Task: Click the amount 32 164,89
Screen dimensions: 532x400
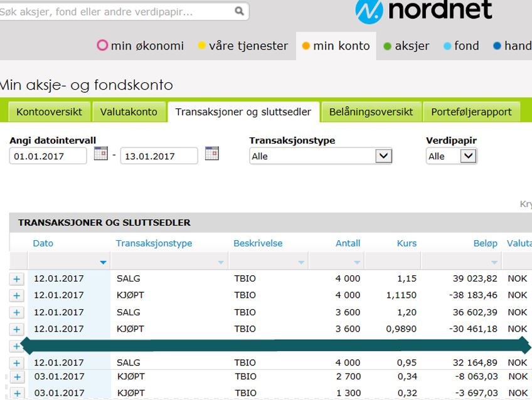Action: click(475, 363)
